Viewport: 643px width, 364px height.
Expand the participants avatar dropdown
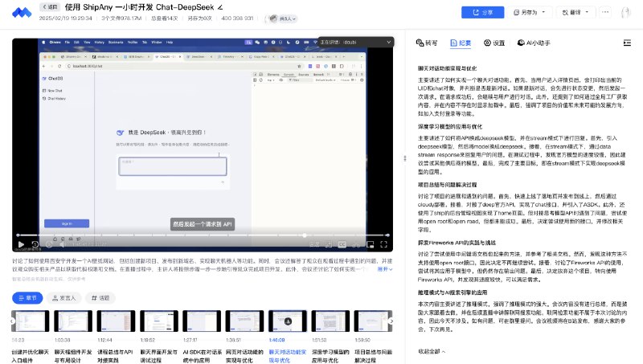[282, 18]
